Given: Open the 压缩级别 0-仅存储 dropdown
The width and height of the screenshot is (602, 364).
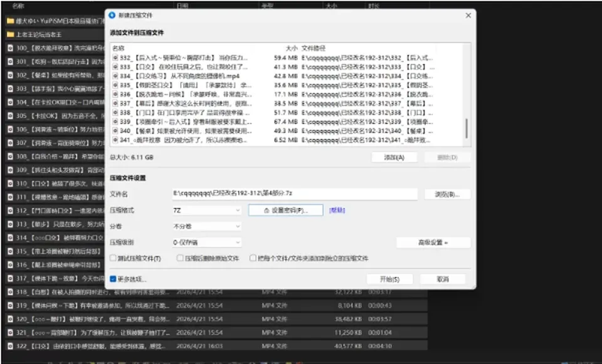Looking at the screenshot, I should tap(206, 242).
